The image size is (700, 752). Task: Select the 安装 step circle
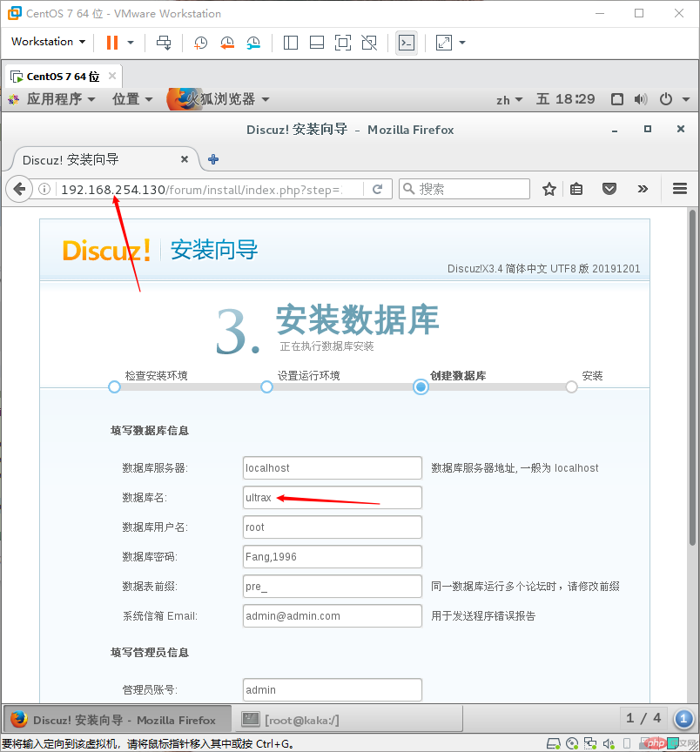(571, 387)
